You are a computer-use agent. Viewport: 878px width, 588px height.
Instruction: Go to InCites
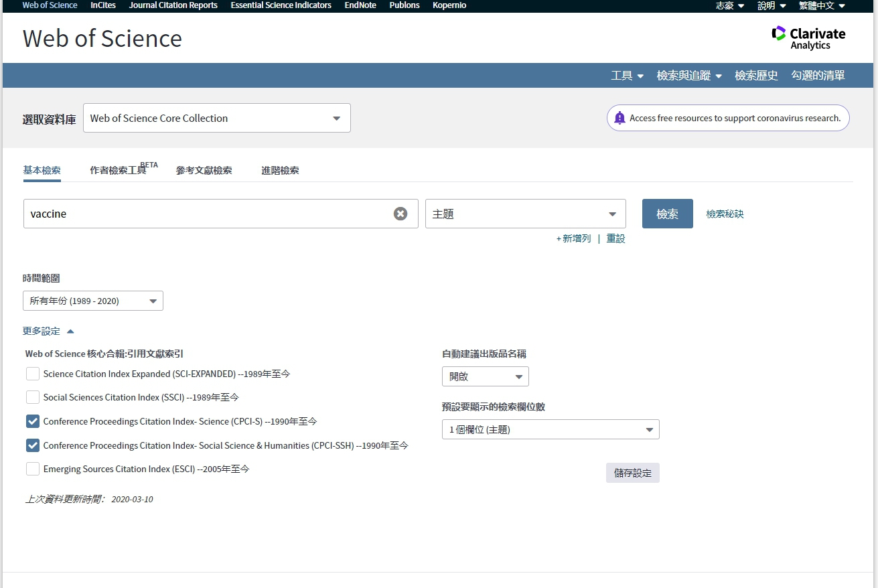(103, 5)
